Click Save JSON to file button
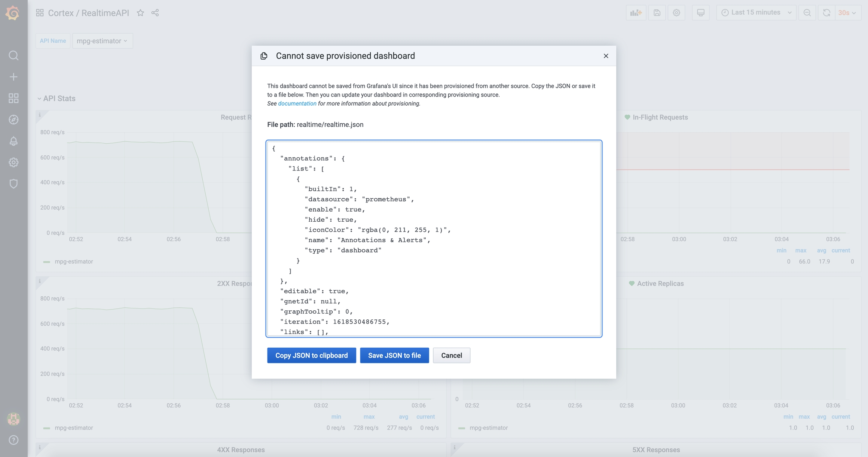868x457 pixels. click(x=394, y=355)
